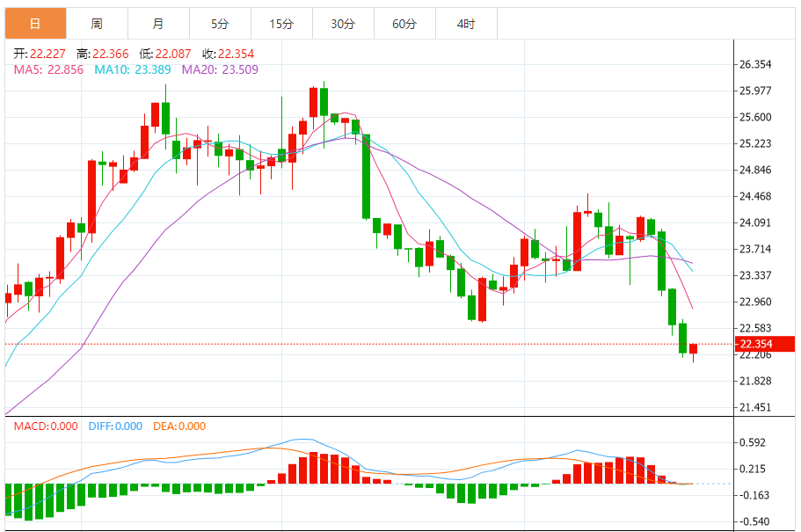Viewport: 801px width, 532px height.
Task: Click the 22.583 price axis label
Action: (x=755, y=328)
